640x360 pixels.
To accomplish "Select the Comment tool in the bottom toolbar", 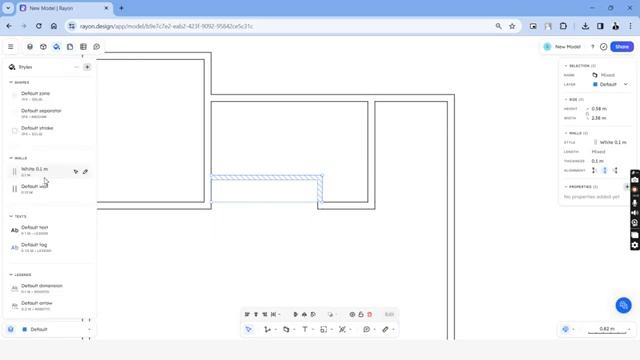I will 367,329.
